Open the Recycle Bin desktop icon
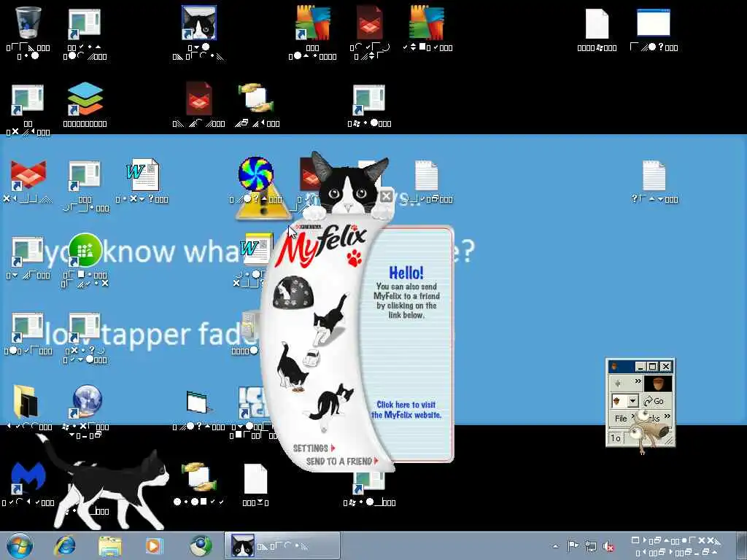This screenshot has height=560, width=747. tap(28, 23)
